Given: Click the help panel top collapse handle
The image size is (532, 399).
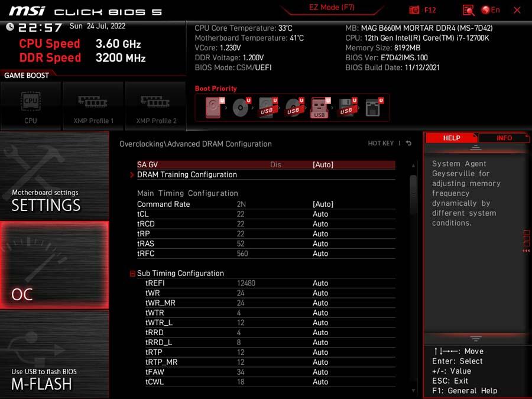Looking at the screenshot, I should 476,148.
